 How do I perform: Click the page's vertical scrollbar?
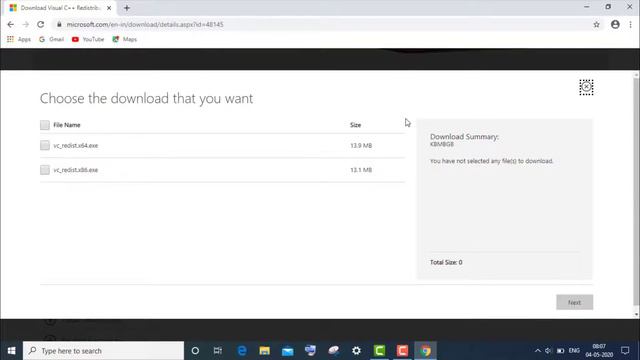[x=636, y=192]
